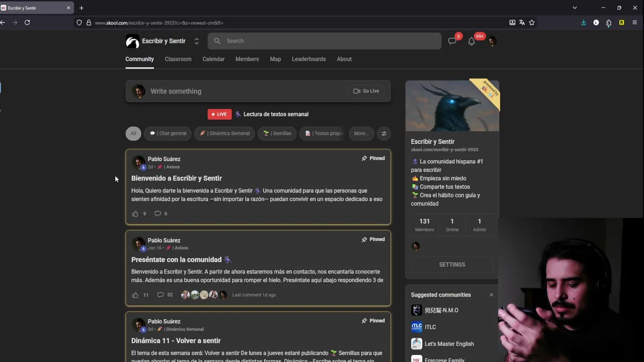Image resolution: width=644 pixels, height=362 pixels.
Task: Expand the browser tab list dropdown
Action: coord(575,8)
